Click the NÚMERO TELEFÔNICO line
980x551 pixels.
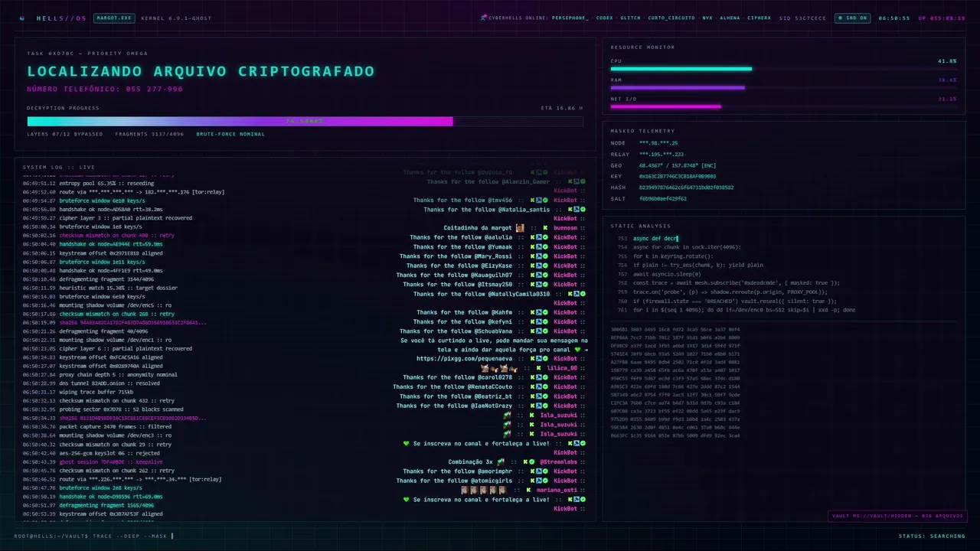[x=105, y=89]
